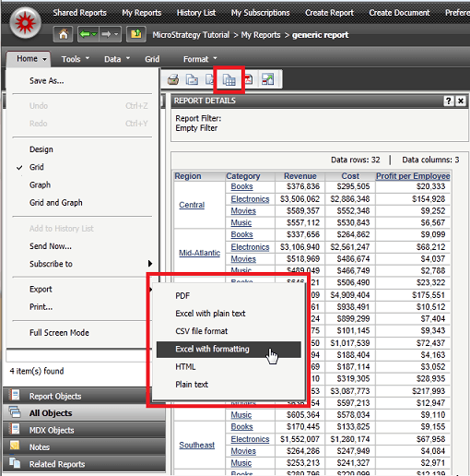Screen dimensions: 470x476
Task: Click Profit per Employee column header
Action: 413,176
